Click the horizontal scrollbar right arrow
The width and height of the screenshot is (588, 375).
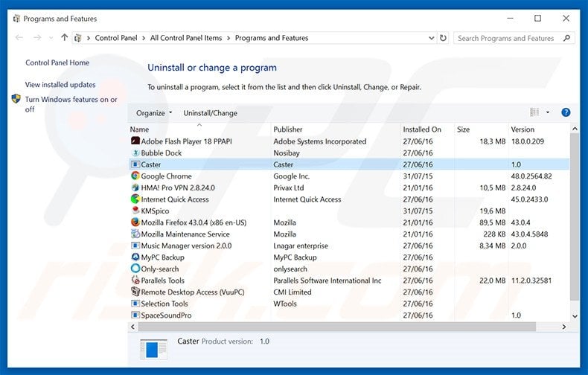[x=563, y=327]
